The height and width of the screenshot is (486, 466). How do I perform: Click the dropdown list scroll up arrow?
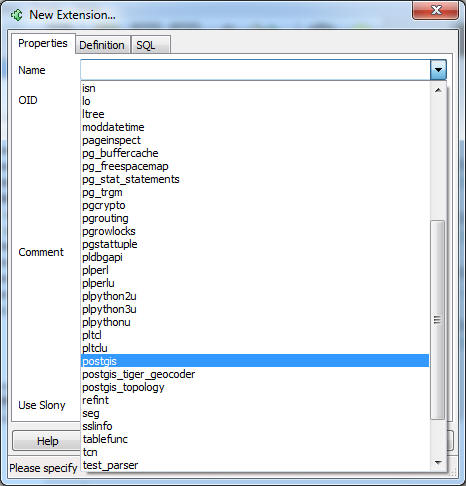[438, 90]
